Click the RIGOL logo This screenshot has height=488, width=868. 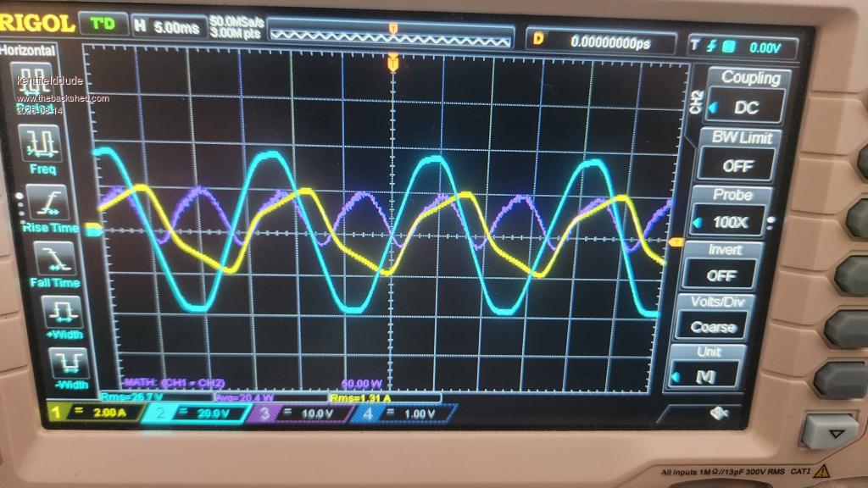coord(36,23)
